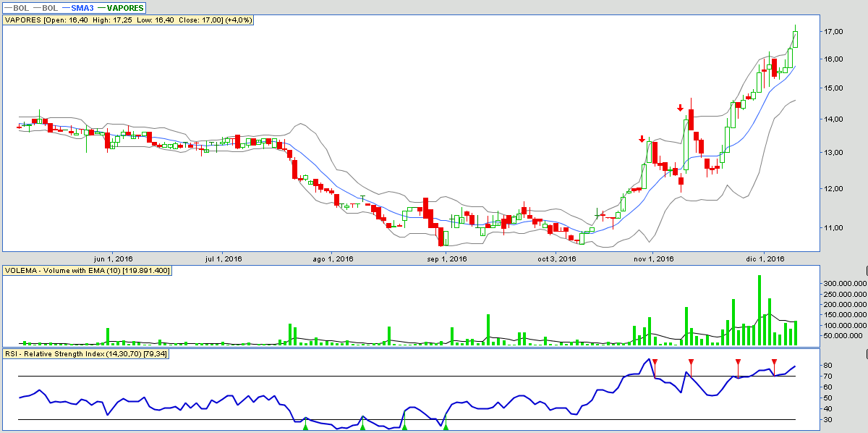
Task: Select the first green RSI buy triangle
Action: click(305, 426)
